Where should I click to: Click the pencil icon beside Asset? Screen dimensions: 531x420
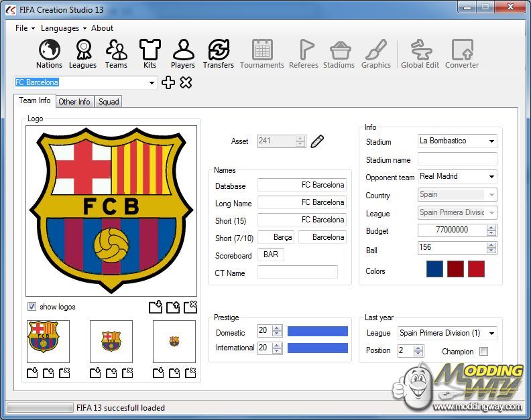click(317, 141)
